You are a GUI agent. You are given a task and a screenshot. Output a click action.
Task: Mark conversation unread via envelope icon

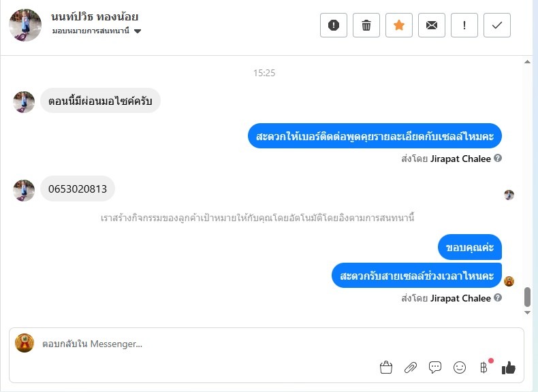(x=432, y=25)
